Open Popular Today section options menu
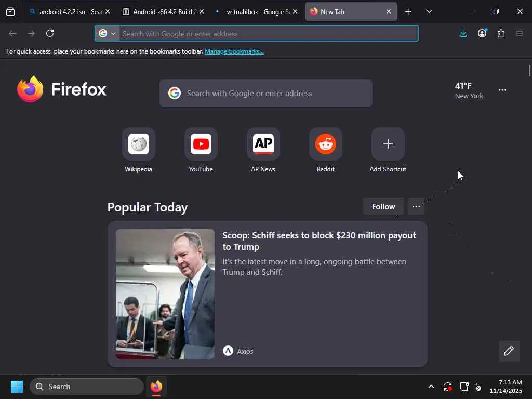The width and height of the screenshot is (532, 399). (x=416, y=207)
